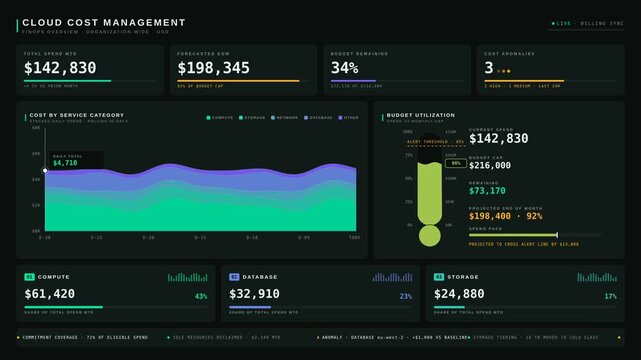Click the Total Spend green progress bar

pos(67,81)
